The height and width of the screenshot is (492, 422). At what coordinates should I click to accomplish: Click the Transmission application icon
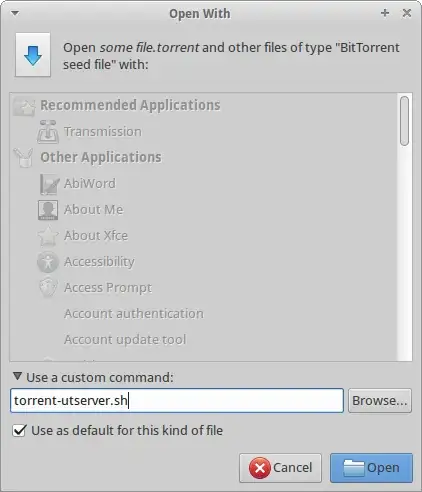click(48, 132)
